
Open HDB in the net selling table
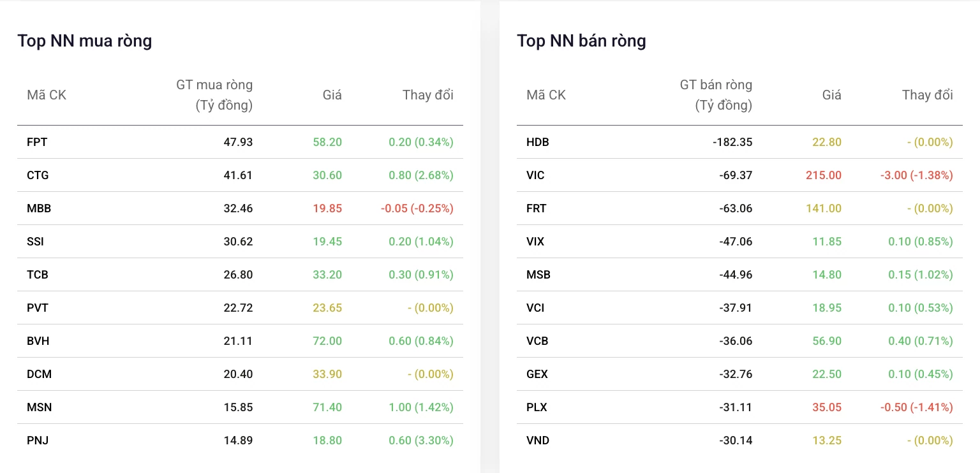coord(538,142)
